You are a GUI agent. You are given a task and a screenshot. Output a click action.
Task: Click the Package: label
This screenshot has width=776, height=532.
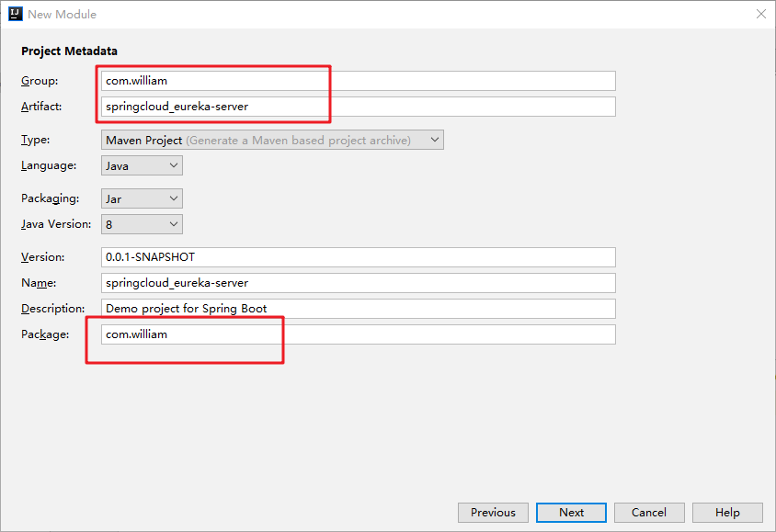point(45,334)
